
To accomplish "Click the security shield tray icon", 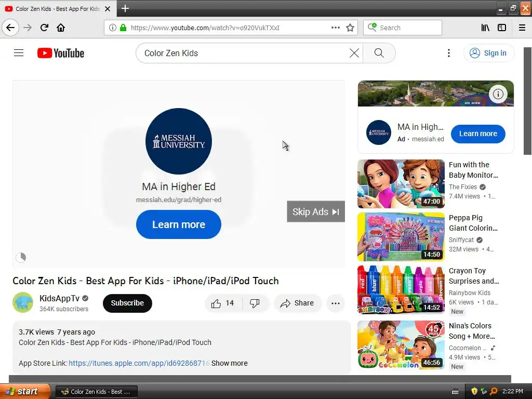I will [474, 391].
